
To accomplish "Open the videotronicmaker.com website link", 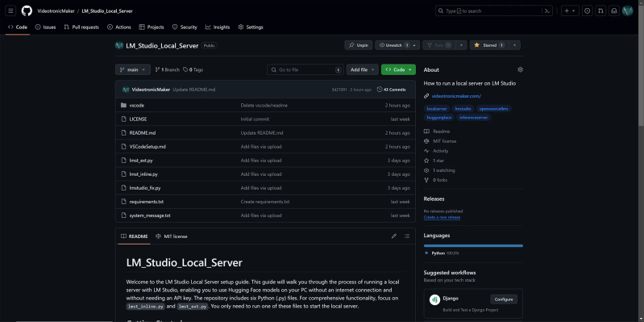I will [456, 96].
